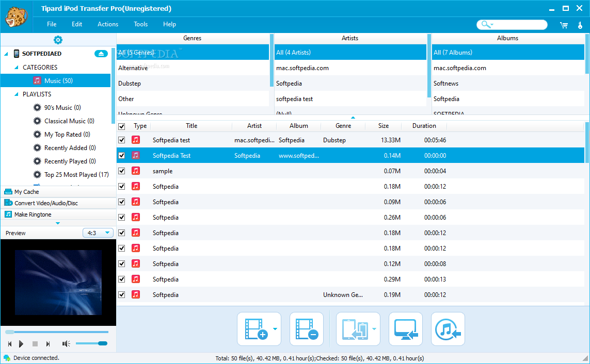This screenshot has height=364, width=590.
Task: Click the Export to PC button
Action: (406, 329)
